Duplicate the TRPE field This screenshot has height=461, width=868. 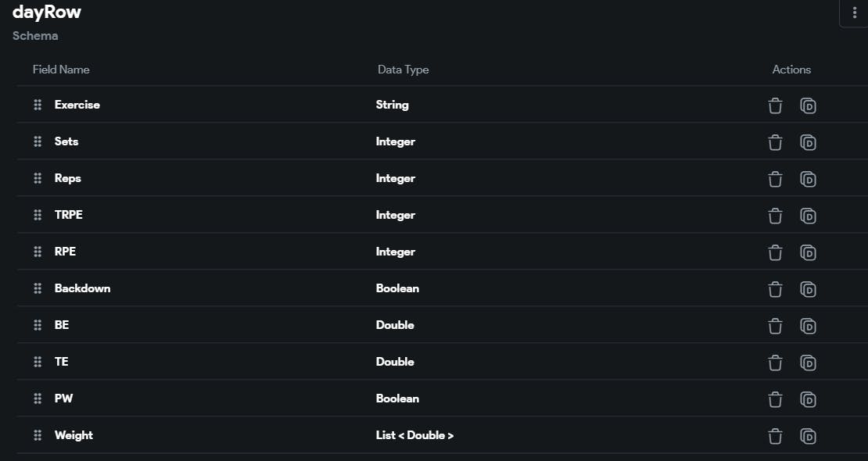808,216
